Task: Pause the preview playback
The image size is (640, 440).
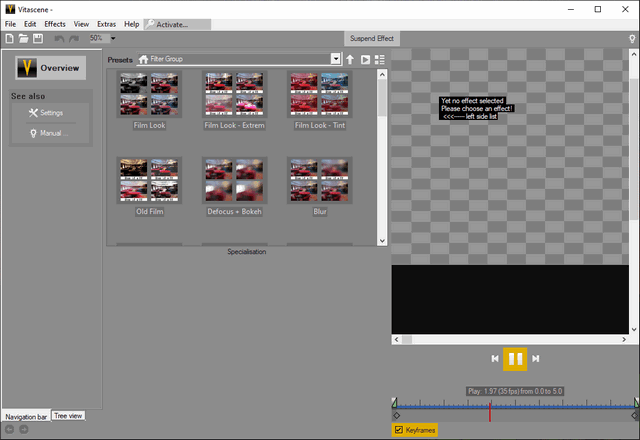Action: (x=515, y=358)
